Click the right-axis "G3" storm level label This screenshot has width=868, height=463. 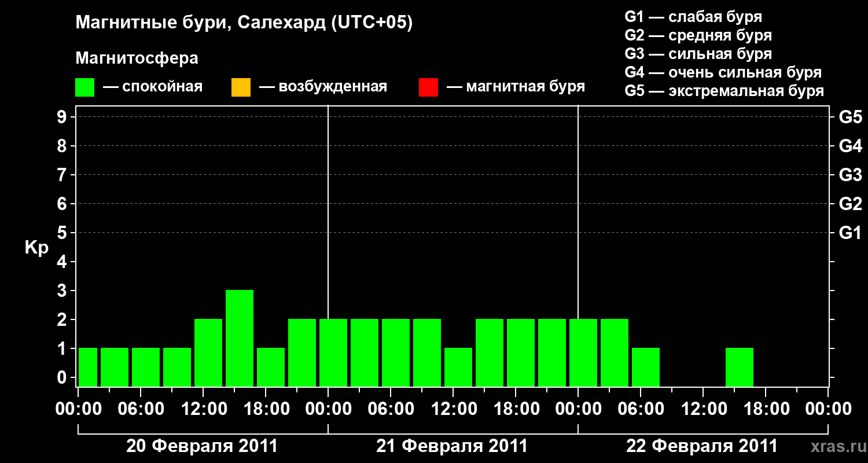851,175
